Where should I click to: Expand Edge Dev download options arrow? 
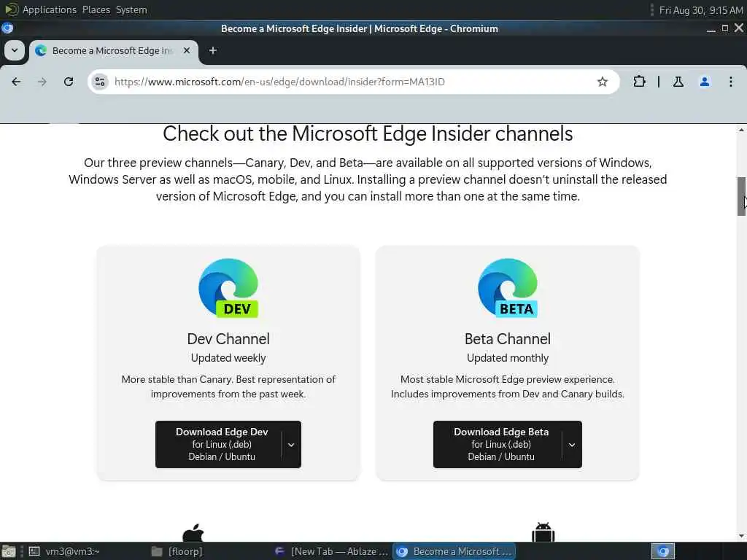(x=291, y=445)
